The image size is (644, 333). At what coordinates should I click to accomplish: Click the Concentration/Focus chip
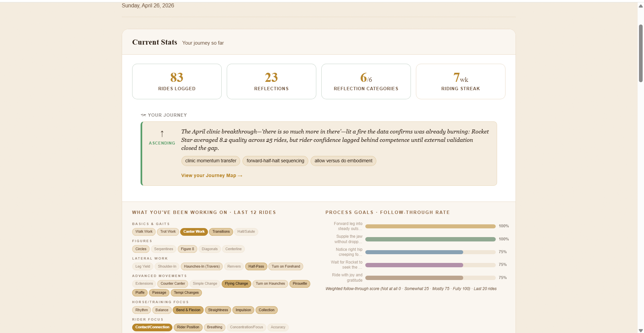247,327
